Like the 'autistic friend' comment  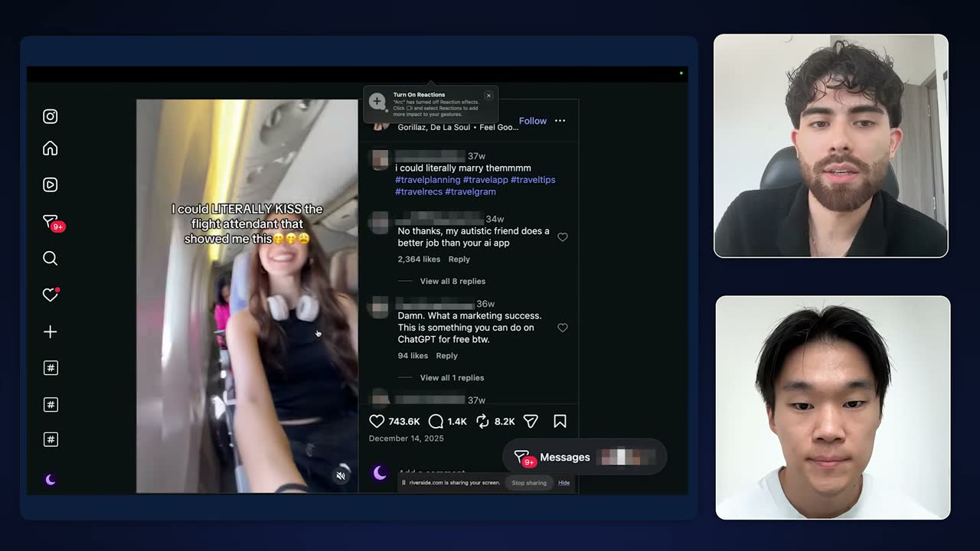[x=563, y=237]
